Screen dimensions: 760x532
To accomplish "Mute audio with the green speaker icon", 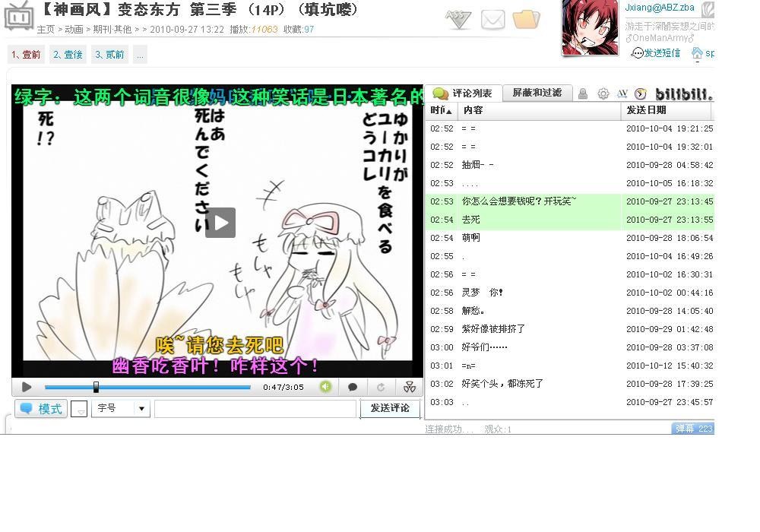I will 325,387.
